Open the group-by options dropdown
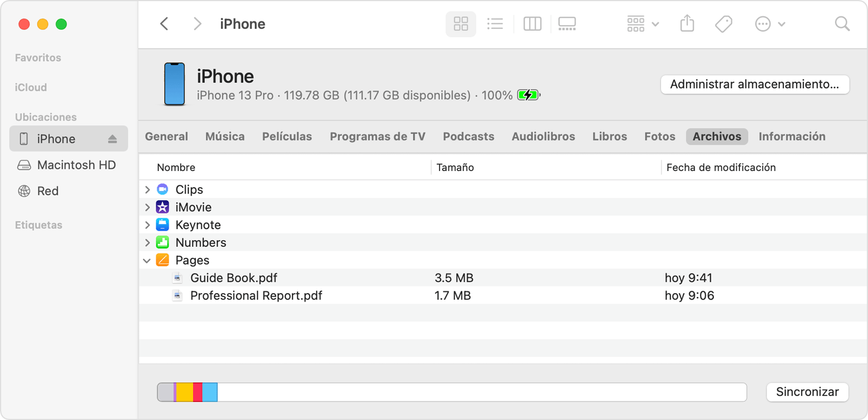The image size is (868, 420). [x=643, y=24]
